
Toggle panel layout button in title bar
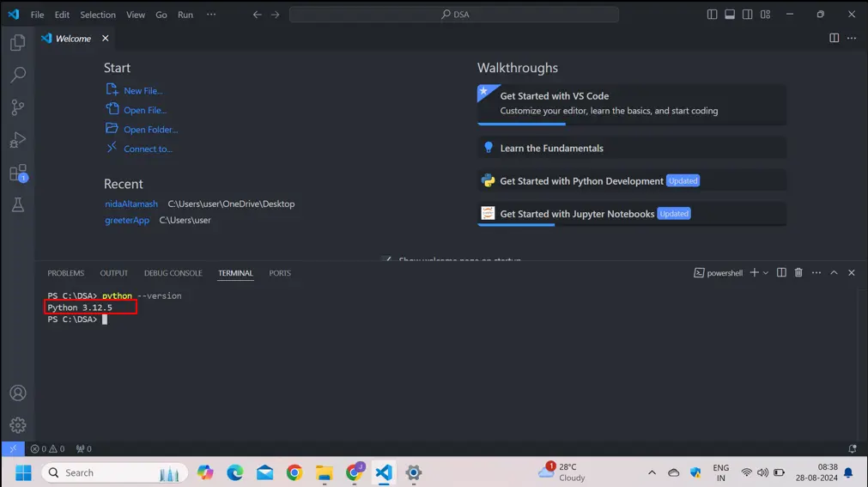(730, 15)
